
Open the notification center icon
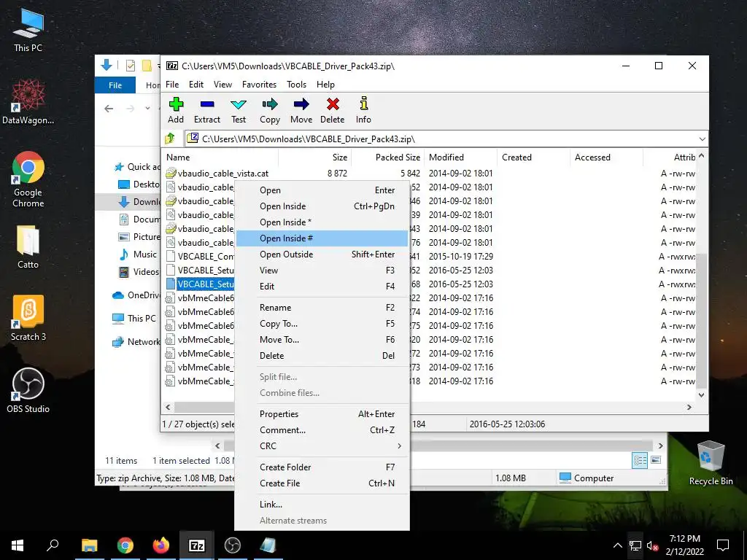(723, 545)
